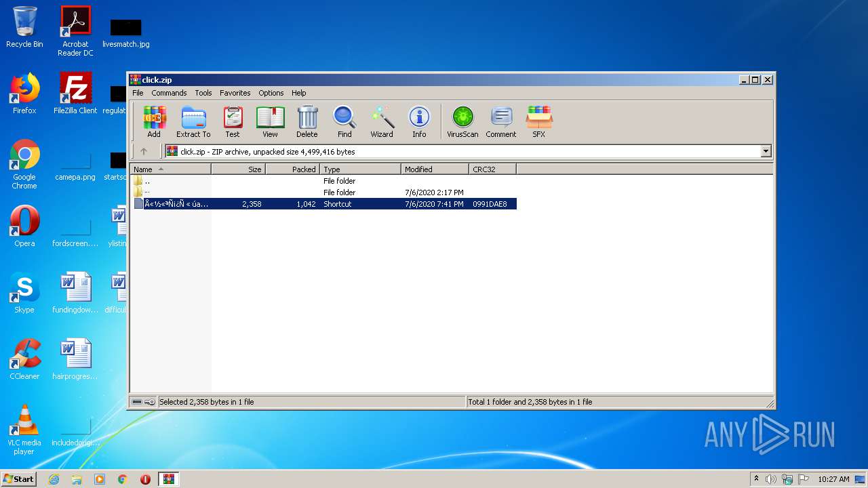Select the Shortcut file row
Screen dimensions: 868x488
(323, 204)
